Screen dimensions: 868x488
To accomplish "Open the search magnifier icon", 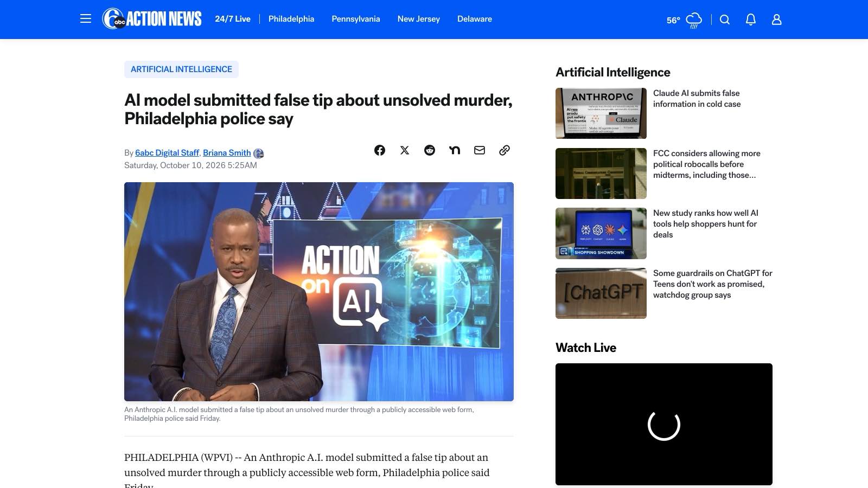I will point(725,20).
